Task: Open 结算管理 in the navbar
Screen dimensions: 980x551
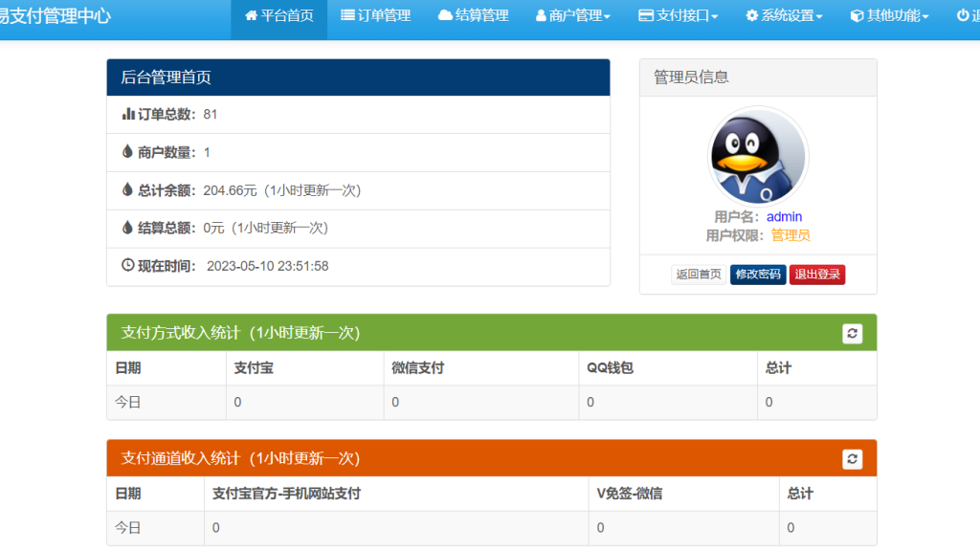Action: point(473,15)
